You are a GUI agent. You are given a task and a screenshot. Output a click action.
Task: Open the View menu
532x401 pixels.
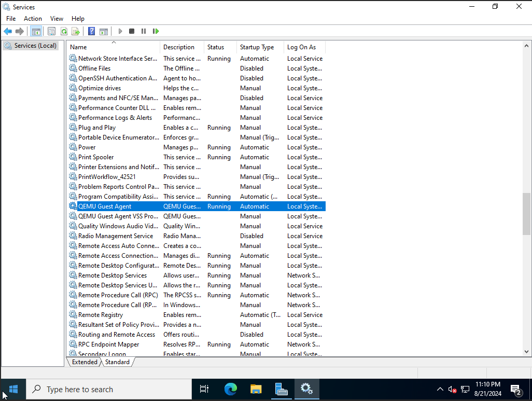[x=57, y=19]
